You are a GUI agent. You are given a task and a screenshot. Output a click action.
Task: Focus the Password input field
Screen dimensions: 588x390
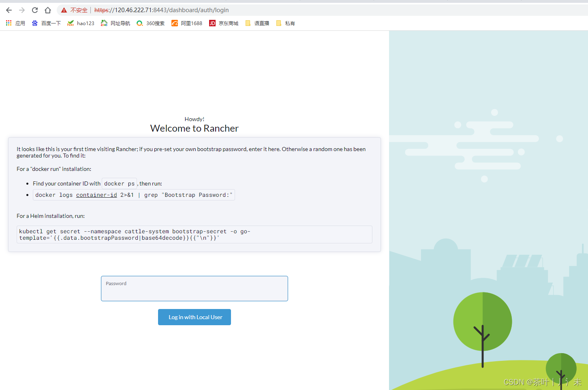[195, 289]
